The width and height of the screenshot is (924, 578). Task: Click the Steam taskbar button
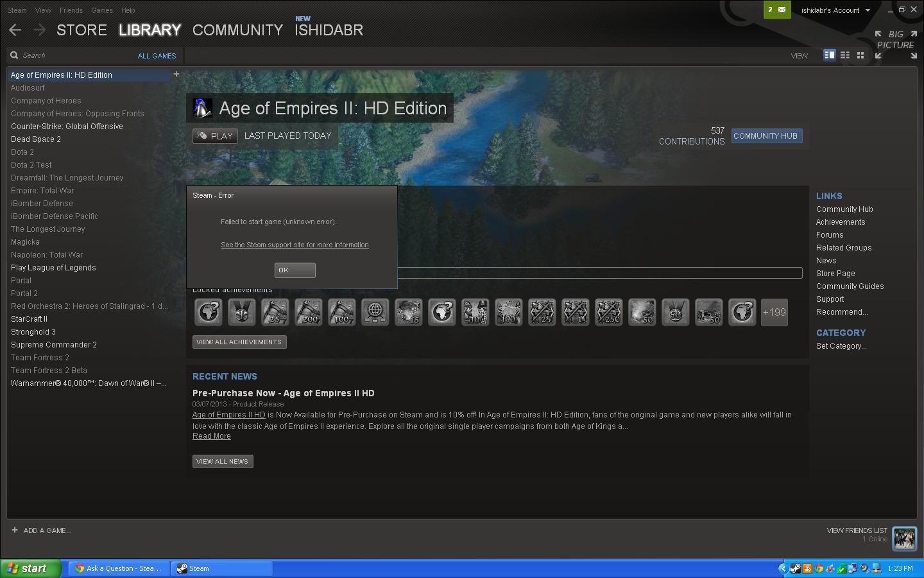[221, 568]
